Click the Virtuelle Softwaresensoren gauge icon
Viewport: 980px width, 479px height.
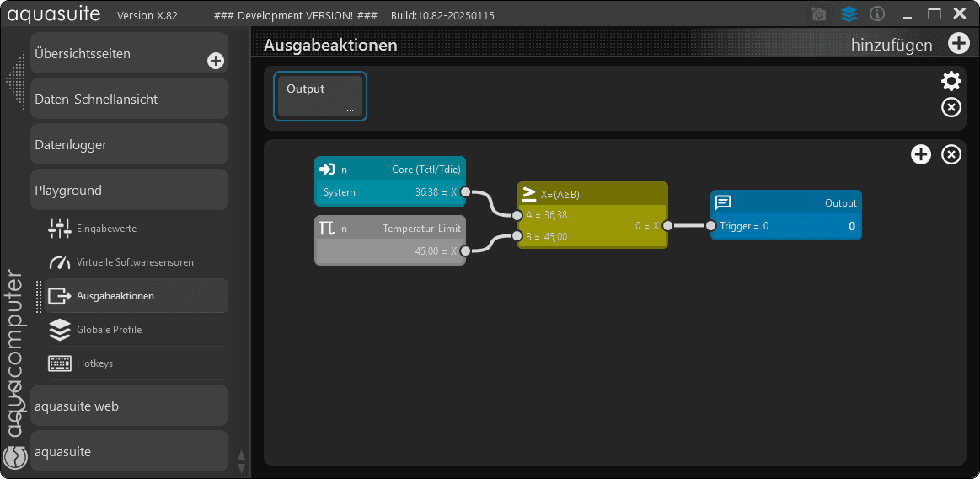[x=60, y=262]
